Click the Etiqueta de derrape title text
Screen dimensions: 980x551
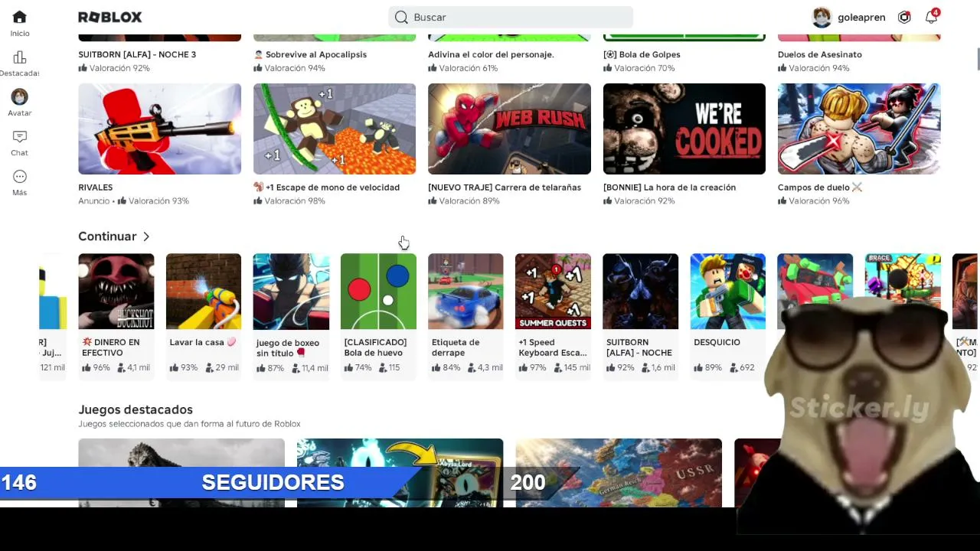[456, 347]
